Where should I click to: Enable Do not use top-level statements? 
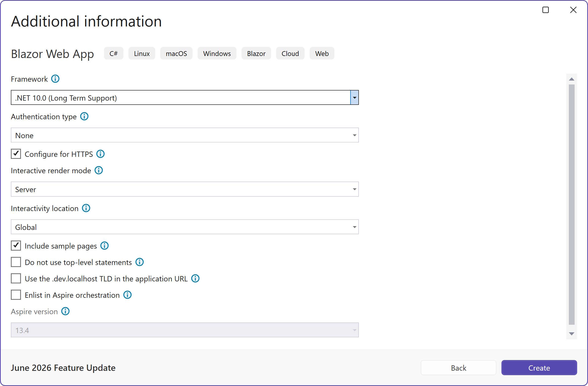[x=16, y=262]
